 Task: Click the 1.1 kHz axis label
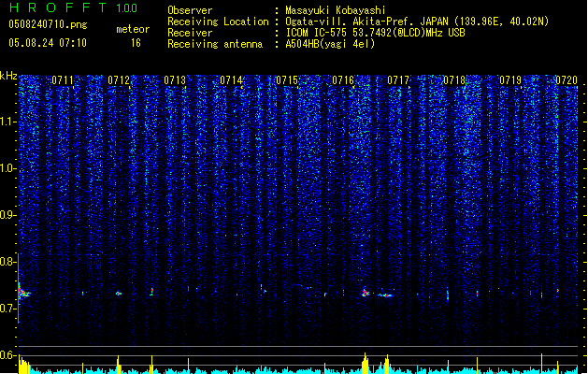coord(7,122)
